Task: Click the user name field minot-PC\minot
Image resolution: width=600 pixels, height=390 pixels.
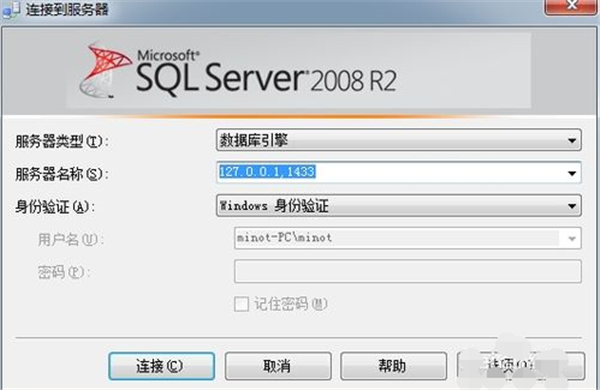Action: (x=408, y=238)
